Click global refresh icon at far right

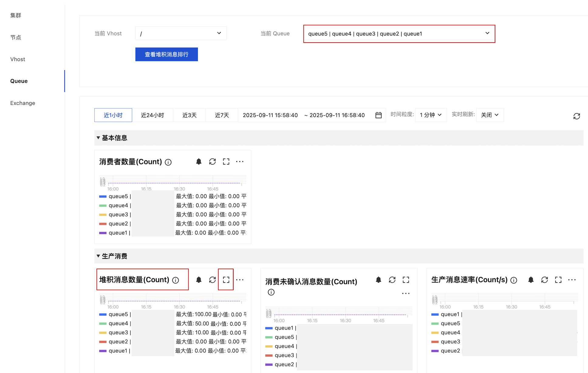[x=576, y=116]
